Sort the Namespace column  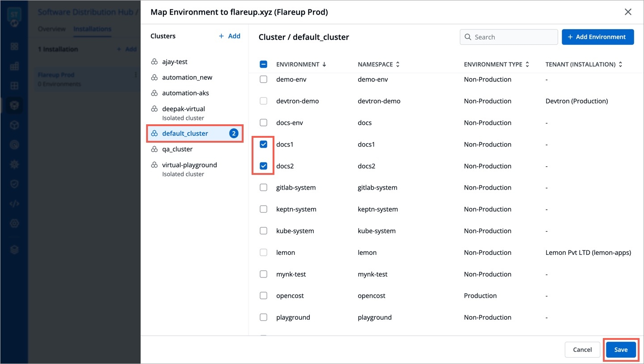click(398, 64)
